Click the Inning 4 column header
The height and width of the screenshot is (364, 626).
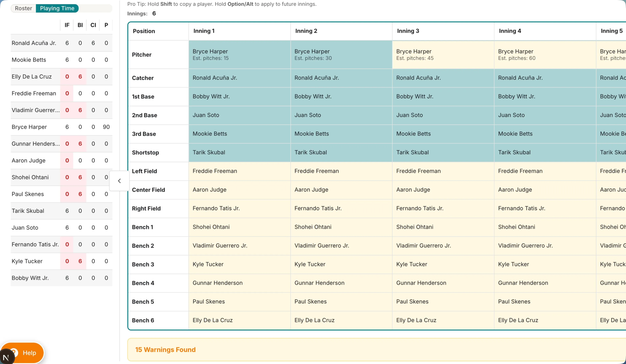click(545, 31)
